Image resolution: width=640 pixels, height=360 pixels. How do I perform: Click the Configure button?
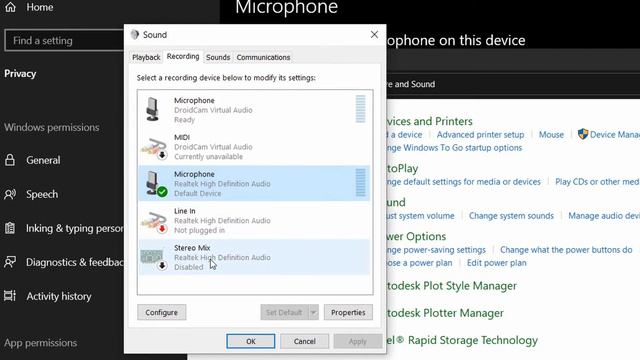pos(162,312)
